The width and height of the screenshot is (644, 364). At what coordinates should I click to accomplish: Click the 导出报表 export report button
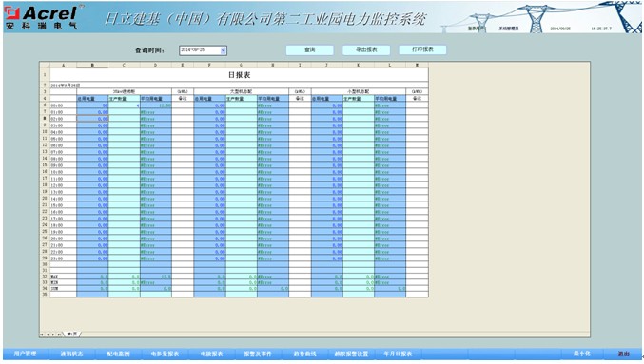point(366,49)
